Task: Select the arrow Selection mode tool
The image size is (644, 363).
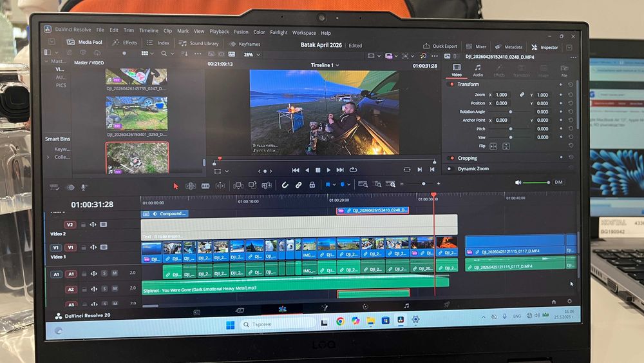Action: click(176, 186)
